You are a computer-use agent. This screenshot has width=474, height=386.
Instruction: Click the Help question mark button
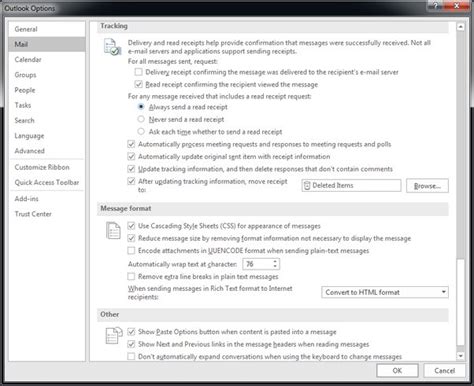point(435,5)
